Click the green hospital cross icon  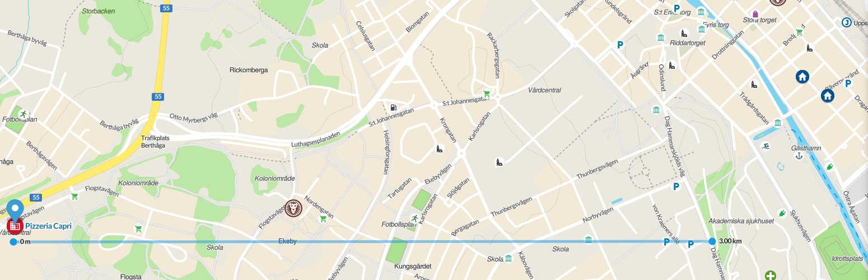click(771, 276)
